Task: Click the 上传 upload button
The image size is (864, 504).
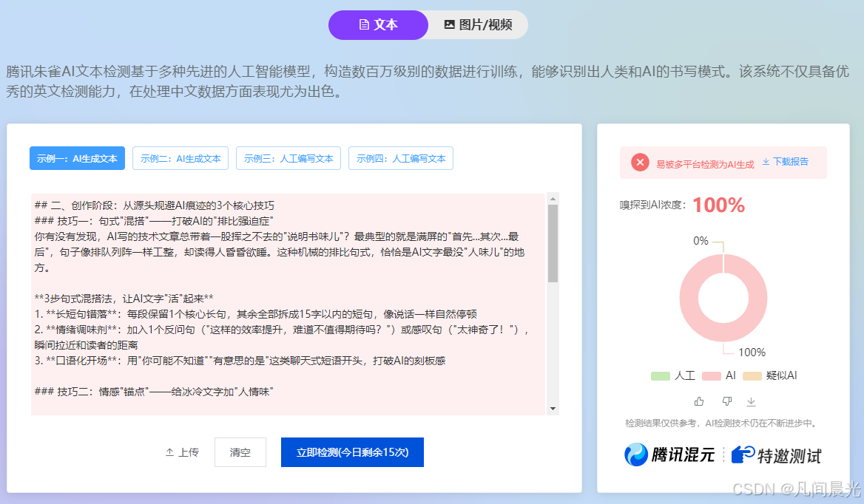Action: click(x=183, y=452)
